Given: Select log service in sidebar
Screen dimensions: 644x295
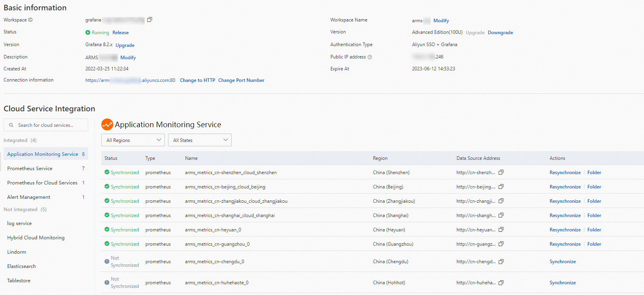Looking at the screenshot, I should [x=19, y=223].
